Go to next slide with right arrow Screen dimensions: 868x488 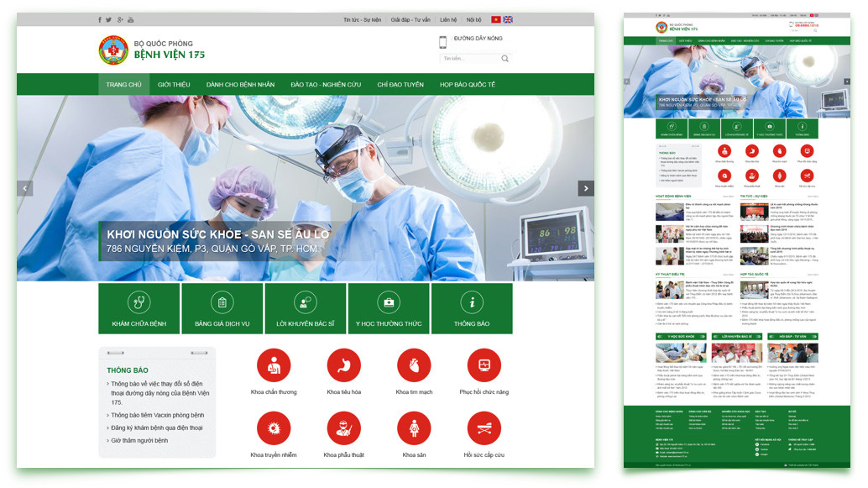(x=585, y=188)
